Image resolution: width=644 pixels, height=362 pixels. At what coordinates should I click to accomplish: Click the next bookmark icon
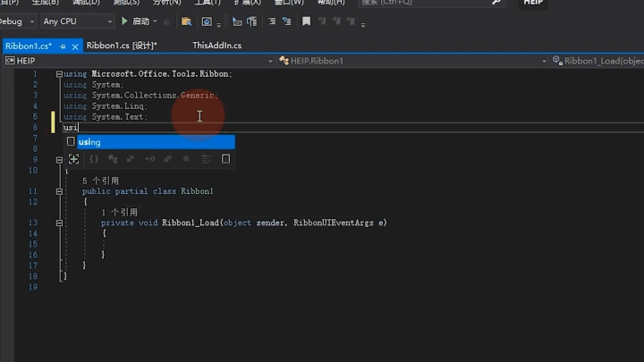336,21
